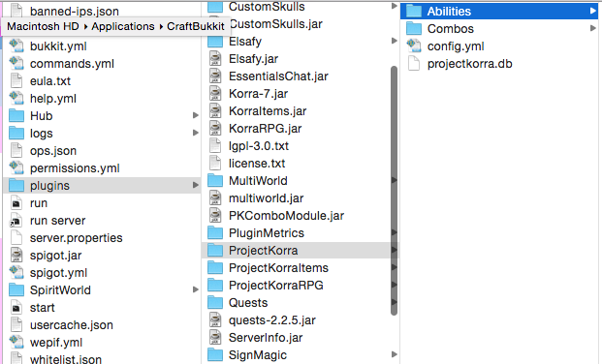Select the run server alias icon
The height and width of the screenshot is (364, 602).
click(x=16, y=221)
